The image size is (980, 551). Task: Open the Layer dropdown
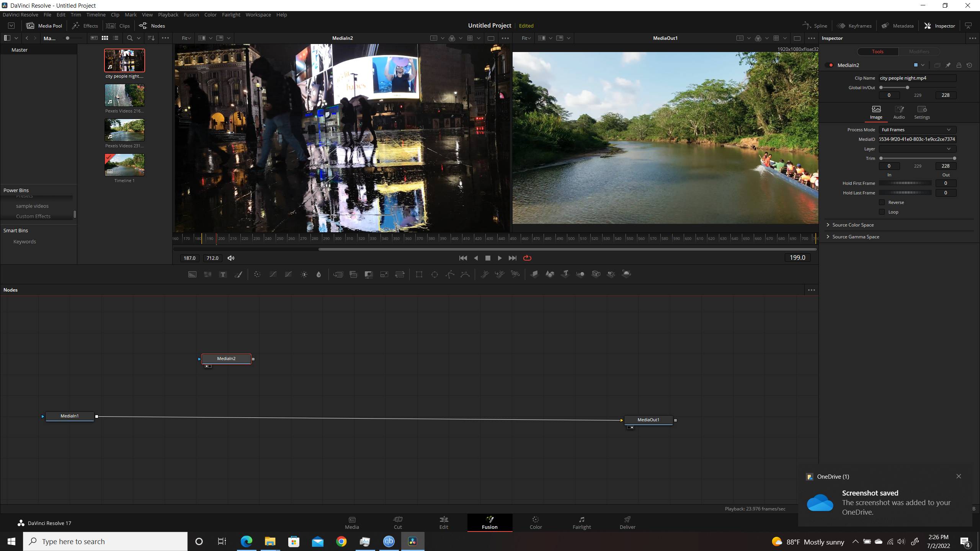(917, 149)
